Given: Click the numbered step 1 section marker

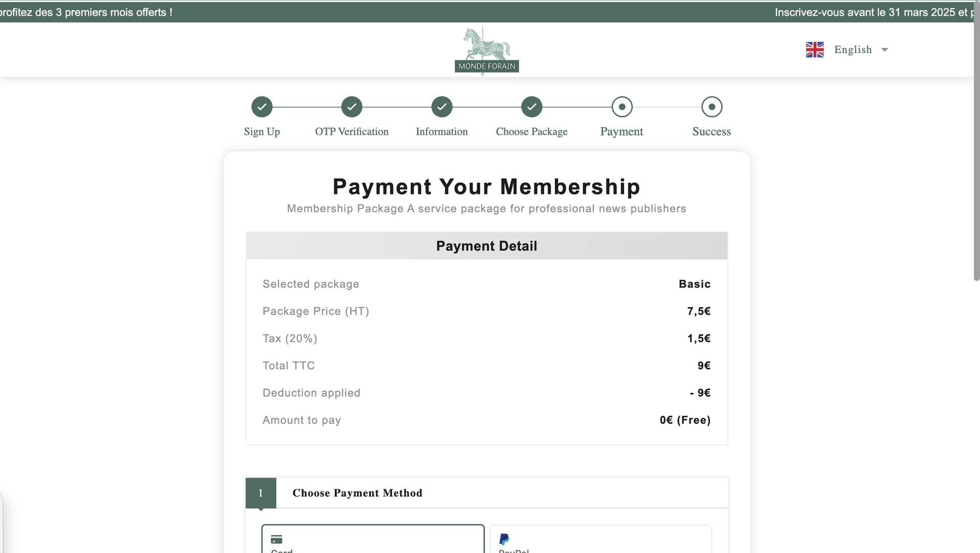Looking at the screenshot, I should pyautogui.click(x=261, y=493).
